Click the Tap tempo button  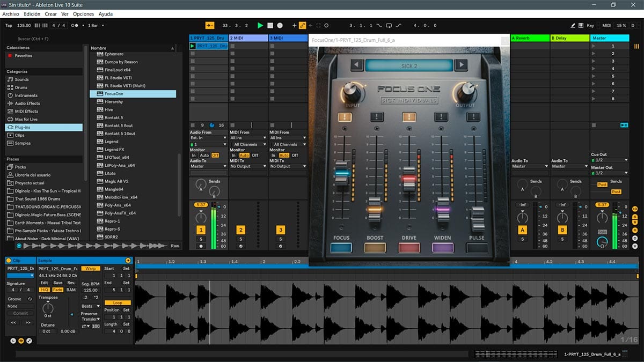pos(9,25)
